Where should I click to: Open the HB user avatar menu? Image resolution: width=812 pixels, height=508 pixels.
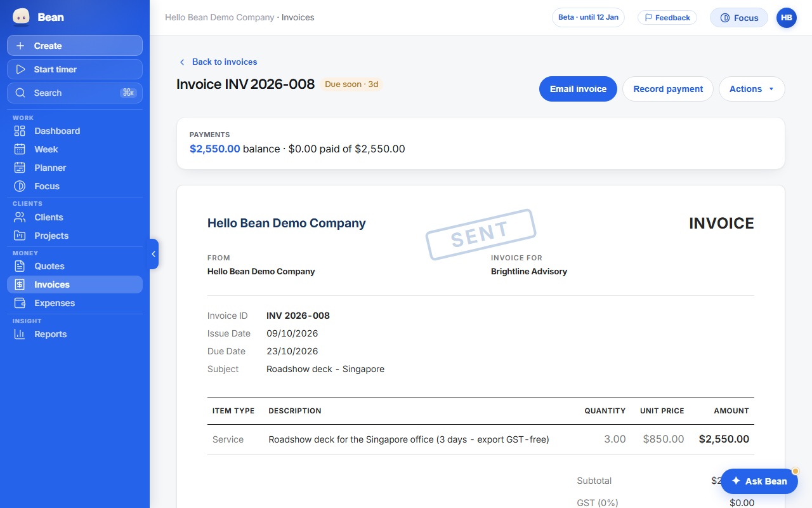pos(787,18)
